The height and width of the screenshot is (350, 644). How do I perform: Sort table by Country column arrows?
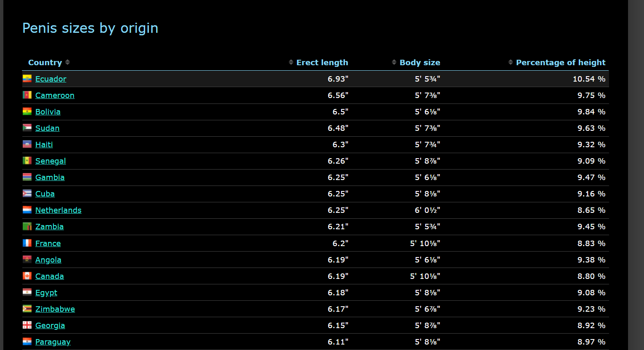(x=67, y=62)
